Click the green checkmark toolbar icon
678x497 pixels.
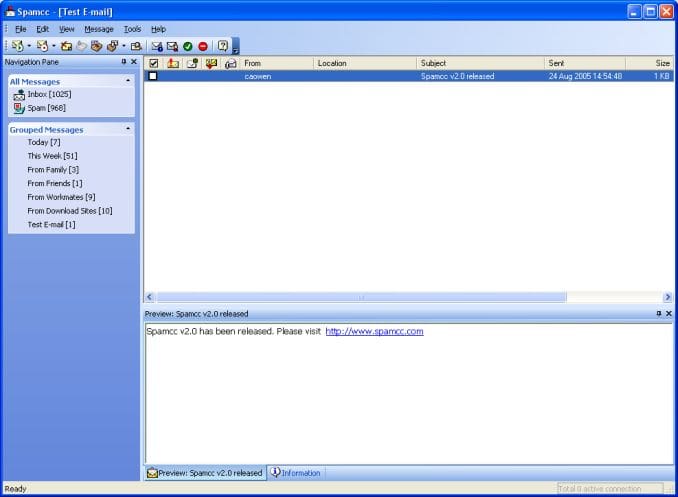click(188, 46)
